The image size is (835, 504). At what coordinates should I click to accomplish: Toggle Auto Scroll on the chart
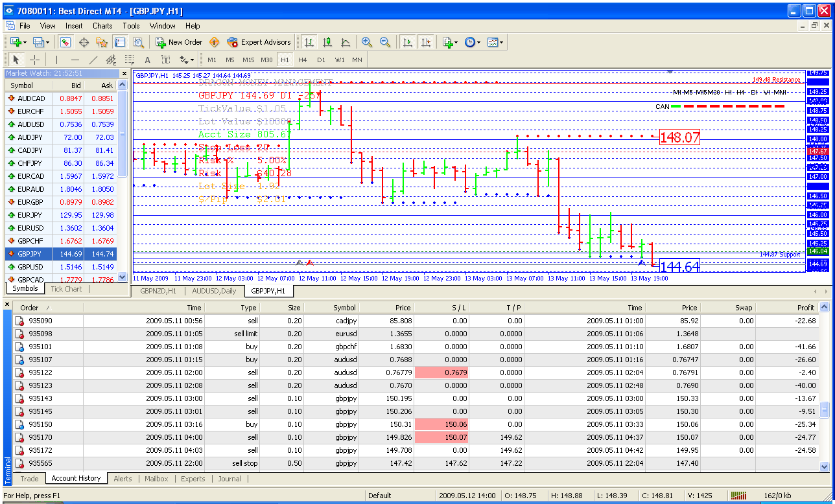click(x=407, y=42)
